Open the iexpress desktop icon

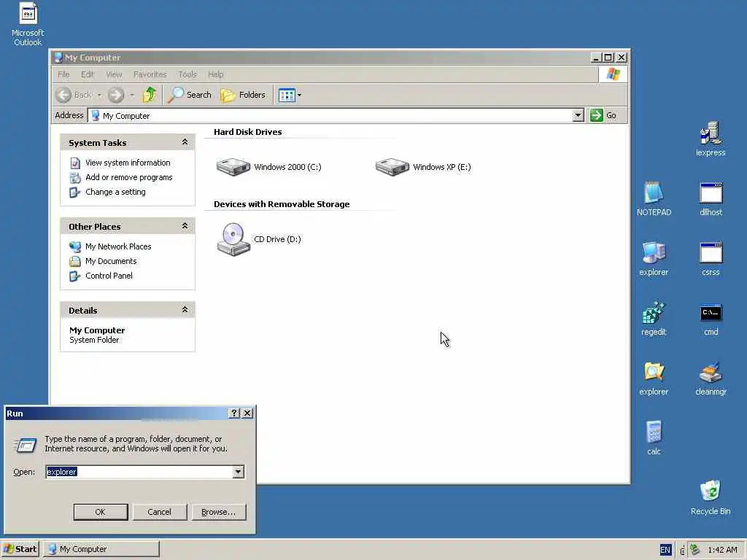click(711, 139)
